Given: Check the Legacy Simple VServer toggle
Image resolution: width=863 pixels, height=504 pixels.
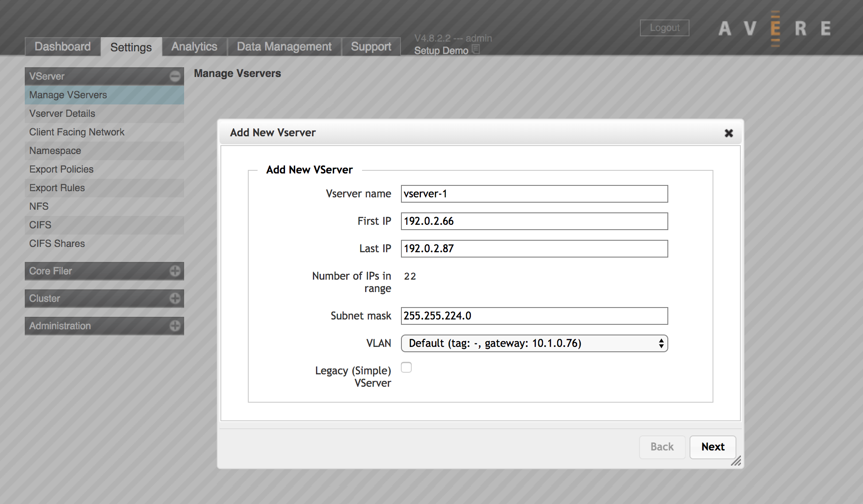Looking at the screenshot, I should tap(407, 368).
